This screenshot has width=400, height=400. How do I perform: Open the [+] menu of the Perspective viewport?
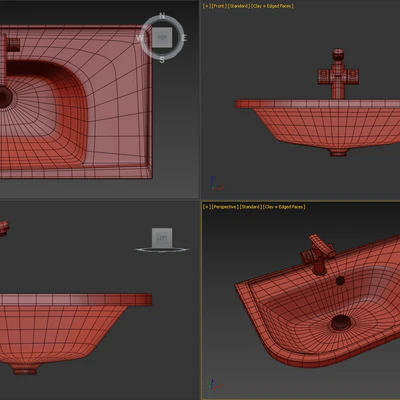click(207, 207)
